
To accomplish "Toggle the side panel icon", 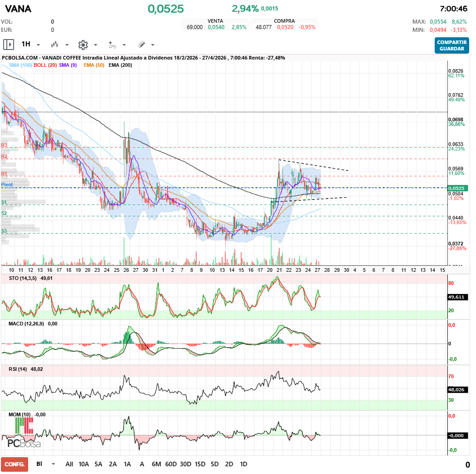I will tap(9, 45).
